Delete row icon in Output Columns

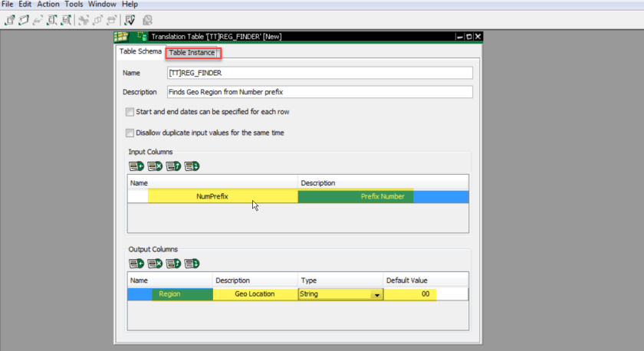pyautogui.click(x=155, y=264)
